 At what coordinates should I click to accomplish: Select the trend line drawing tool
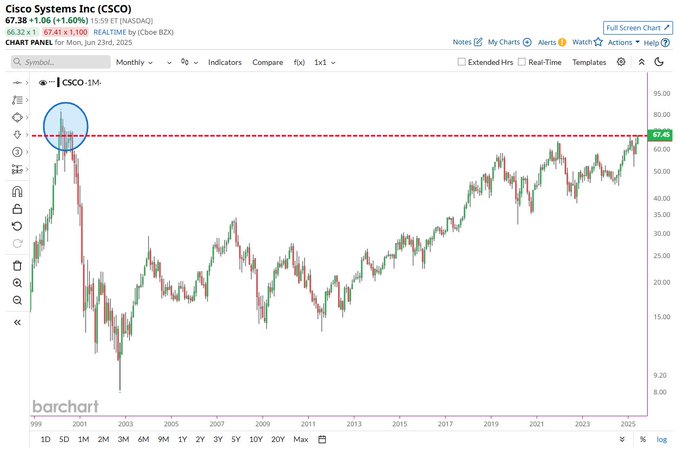(x=17, y=100)
